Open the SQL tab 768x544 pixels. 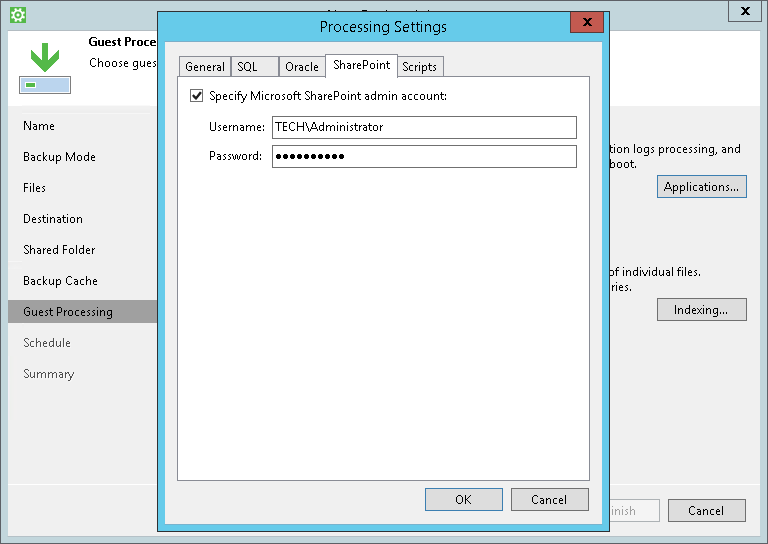tap(255, 67)
